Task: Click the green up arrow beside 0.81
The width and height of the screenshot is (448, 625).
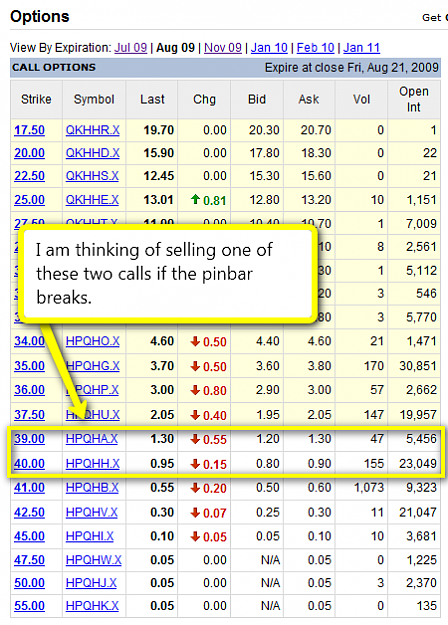Action: point(195,199)
